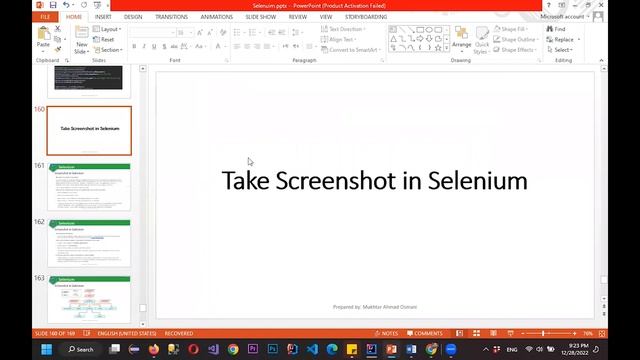
Task: Open the Text Direction dropdown
Action: [343, 29]
